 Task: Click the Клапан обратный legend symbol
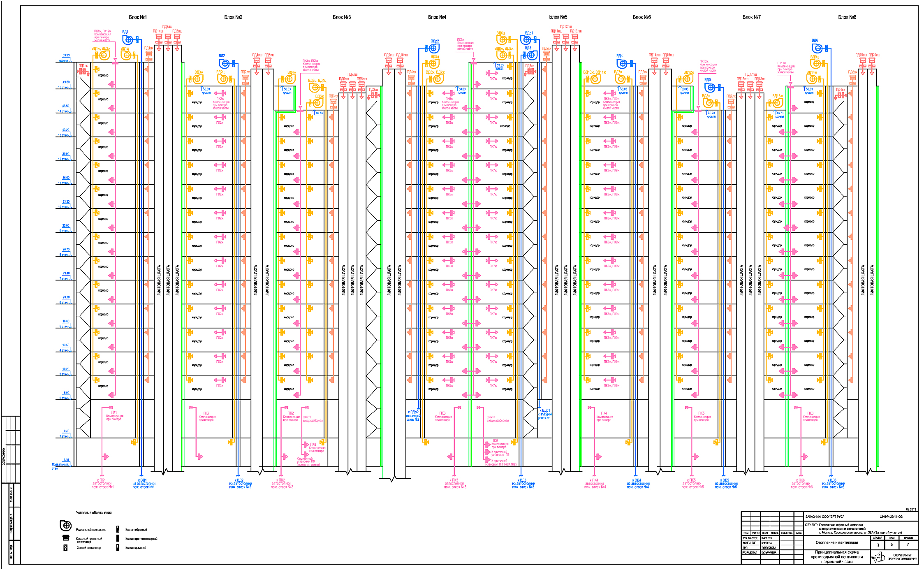(118, 529)
